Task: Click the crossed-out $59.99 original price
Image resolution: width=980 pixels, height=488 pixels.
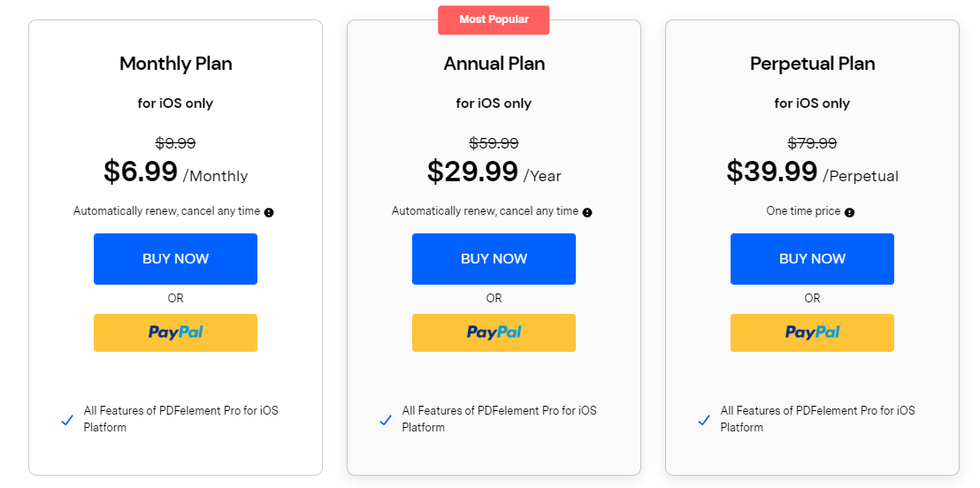Action: [x=494, y=143]
